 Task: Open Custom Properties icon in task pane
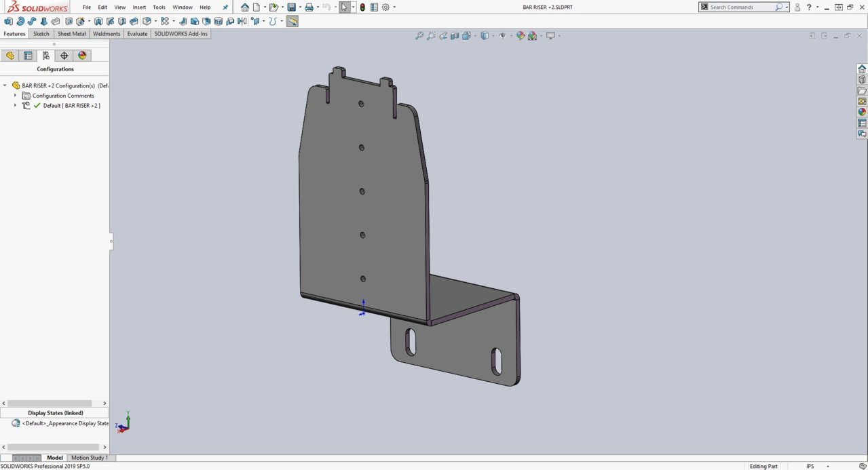862,123
